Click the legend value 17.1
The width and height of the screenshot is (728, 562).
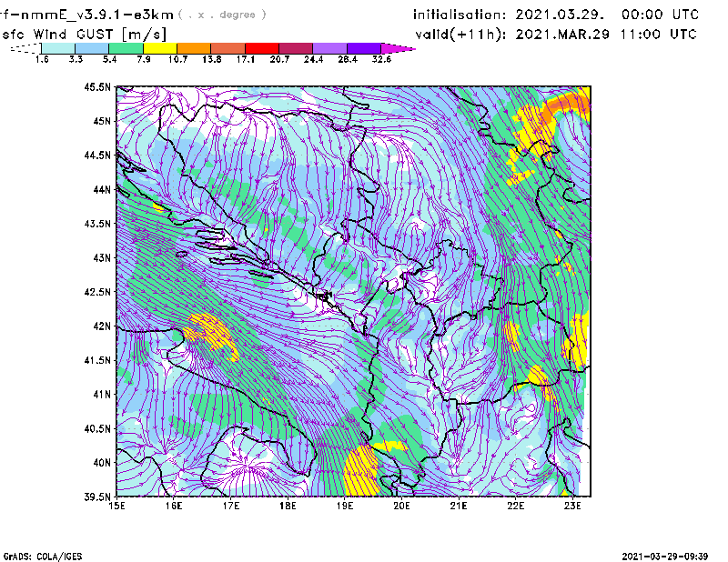pyautogui.click(x=245, y=59)
